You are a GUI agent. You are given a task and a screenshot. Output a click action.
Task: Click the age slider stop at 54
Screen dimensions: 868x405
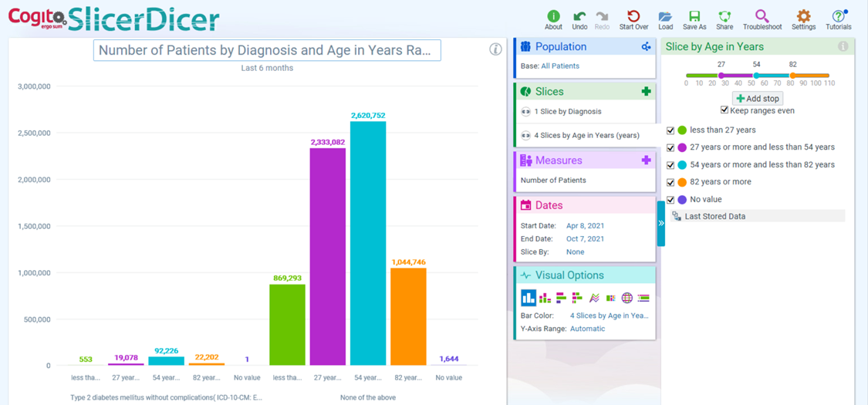point(757,76)
